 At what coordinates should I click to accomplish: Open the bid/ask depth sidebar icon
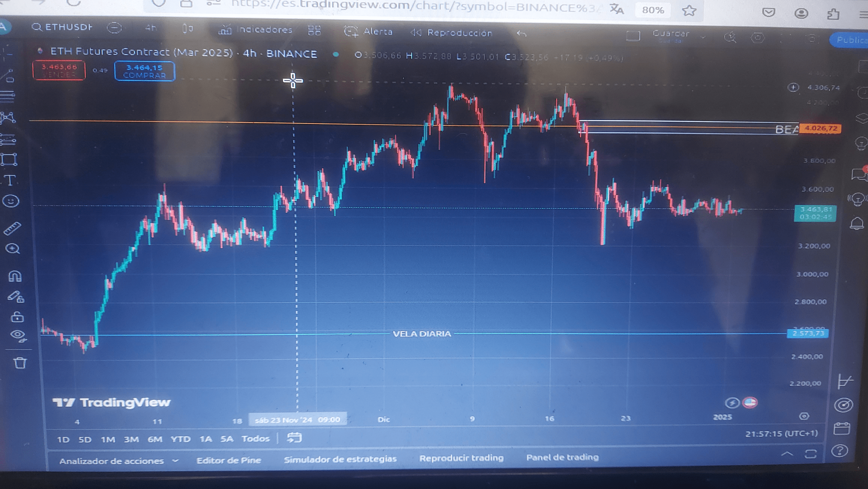coord(845,381)
